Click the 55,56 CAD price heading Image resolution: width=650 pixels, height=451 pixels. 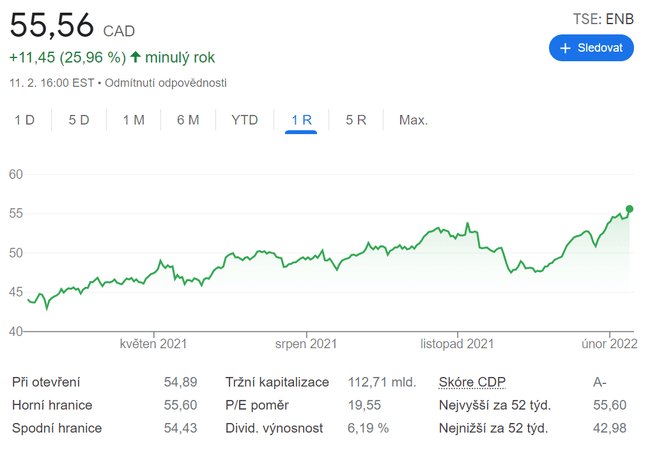coord(72,28)
